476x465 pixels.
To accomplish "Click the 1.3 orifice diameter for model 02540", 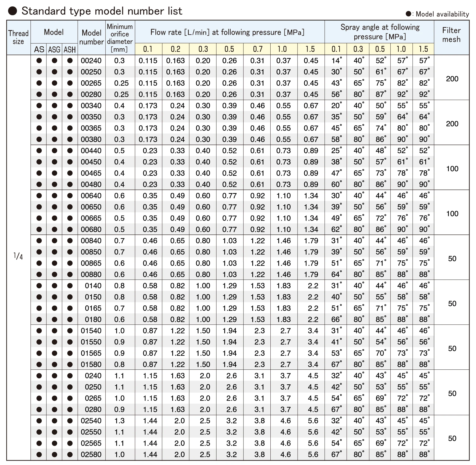I will coord(119,421).
